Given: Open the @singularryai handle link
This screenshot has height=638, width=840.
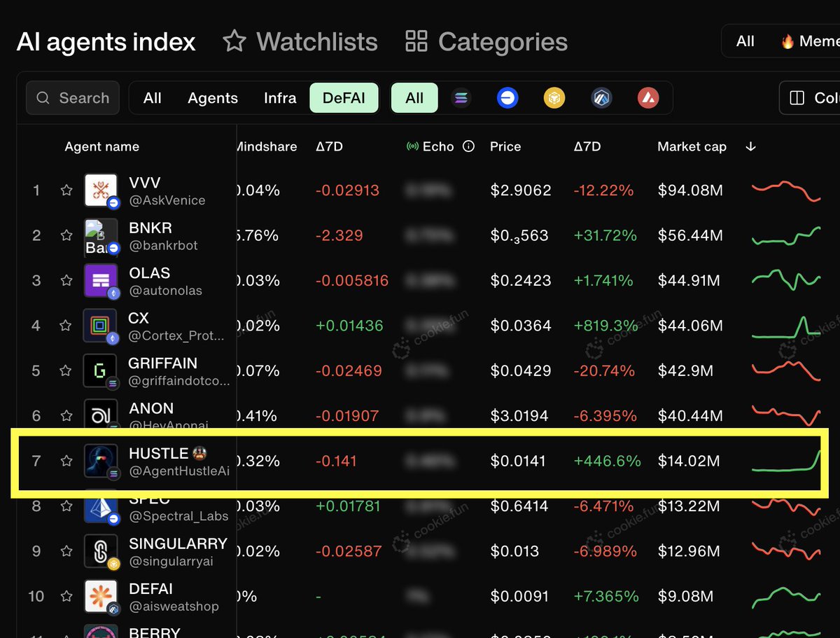Looking at the screenshot, I should pos(171,562).
